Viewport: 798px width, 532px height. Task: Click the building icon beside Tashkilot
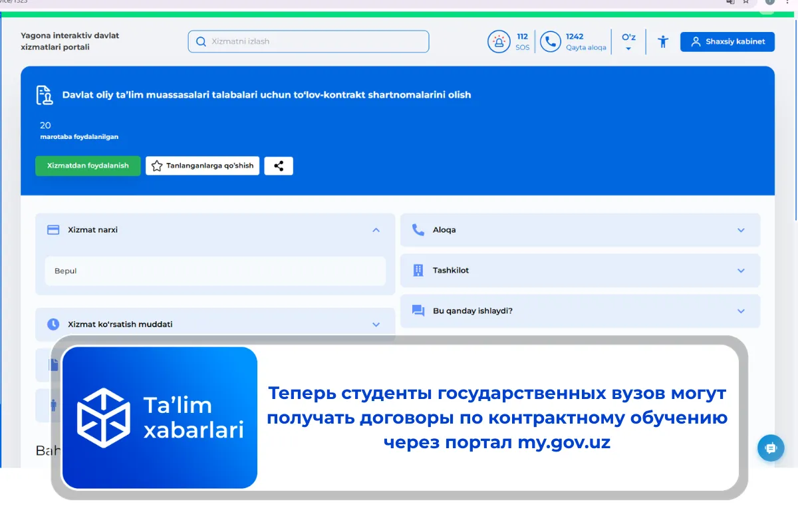coord(418,270)
